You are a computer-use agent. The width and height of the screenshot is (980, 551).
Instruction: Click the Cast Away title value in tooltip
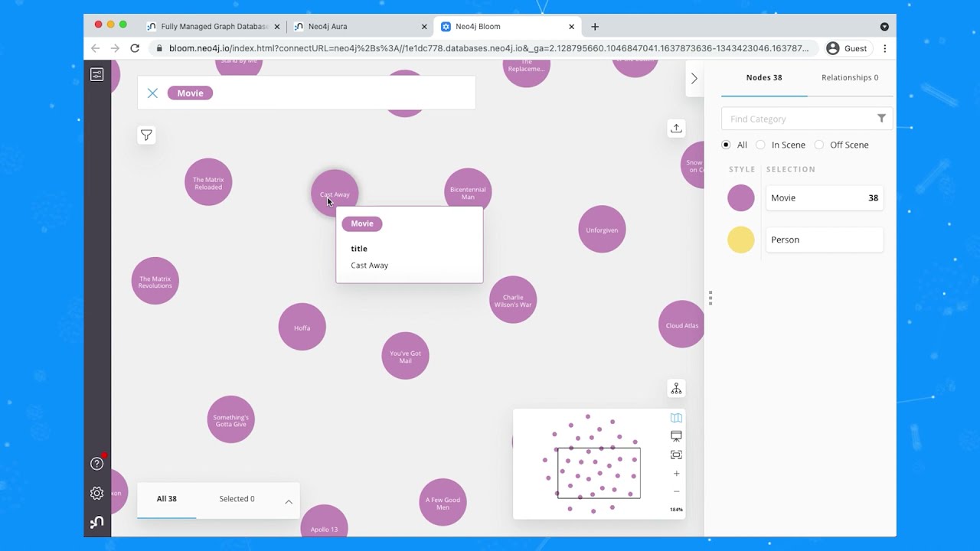pyautogui.click(x=370, y=266)
